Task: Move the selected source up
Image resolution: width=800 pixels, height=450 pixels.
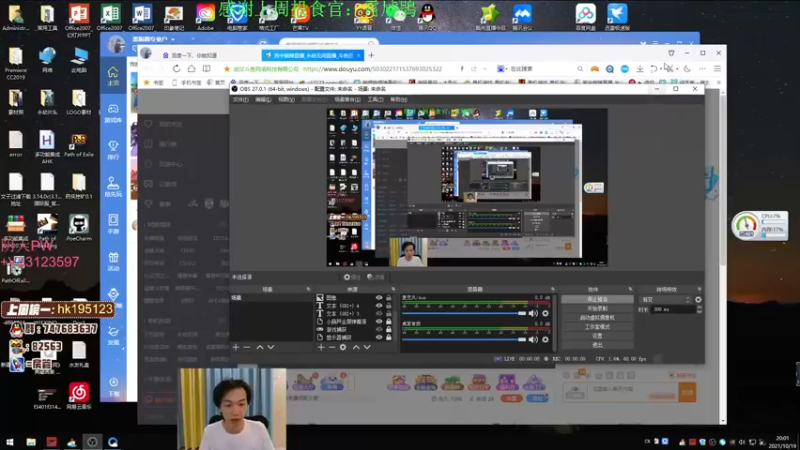Action: (356, 347)
